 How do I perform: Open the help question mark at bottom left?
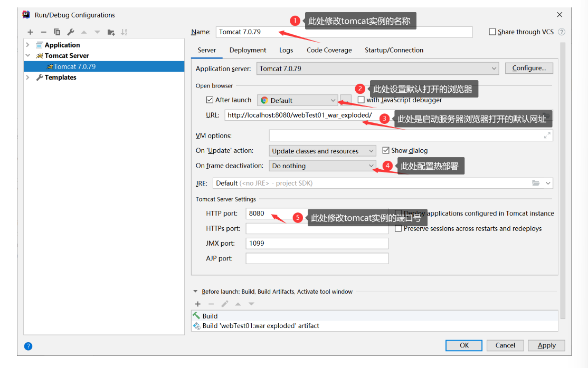click(28, 346)
